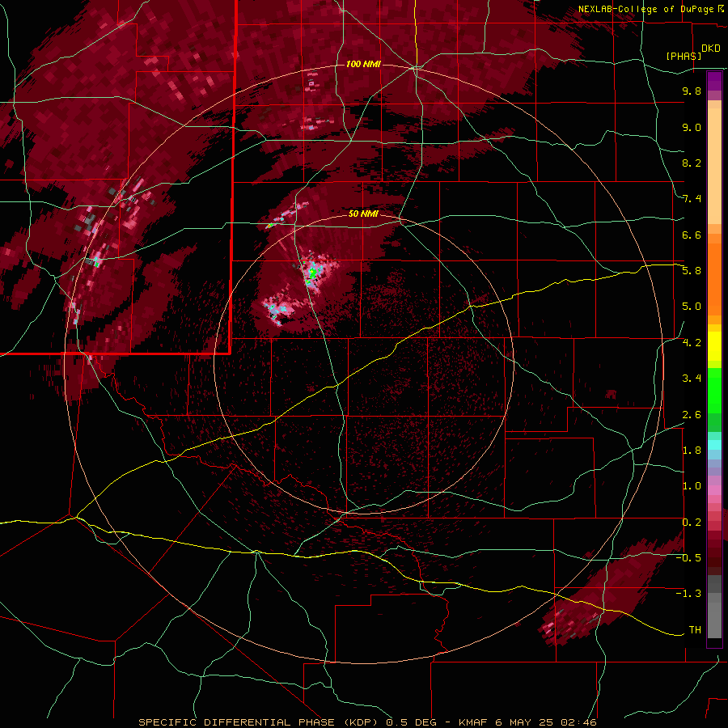The height and width of the screenshot is (728, 728).
Task: Click the KMAF 6 MAY 25 02:46 timestamp
Action: 527,722
